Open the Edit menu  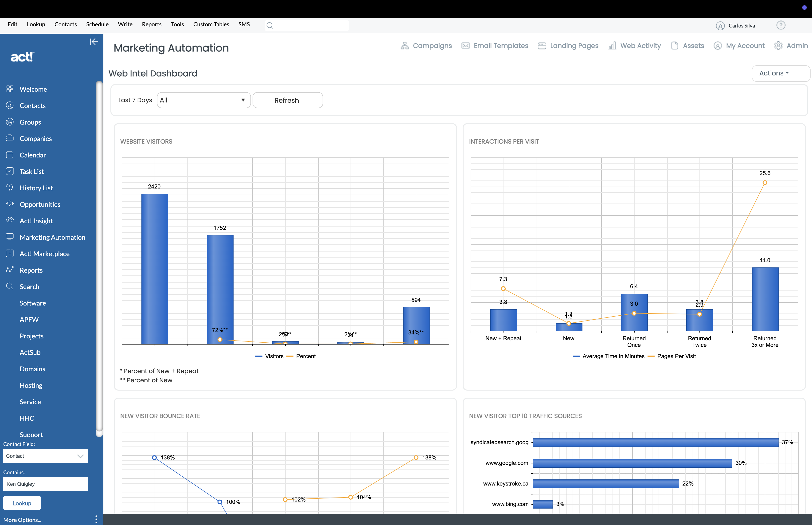(x=12, y=24)
